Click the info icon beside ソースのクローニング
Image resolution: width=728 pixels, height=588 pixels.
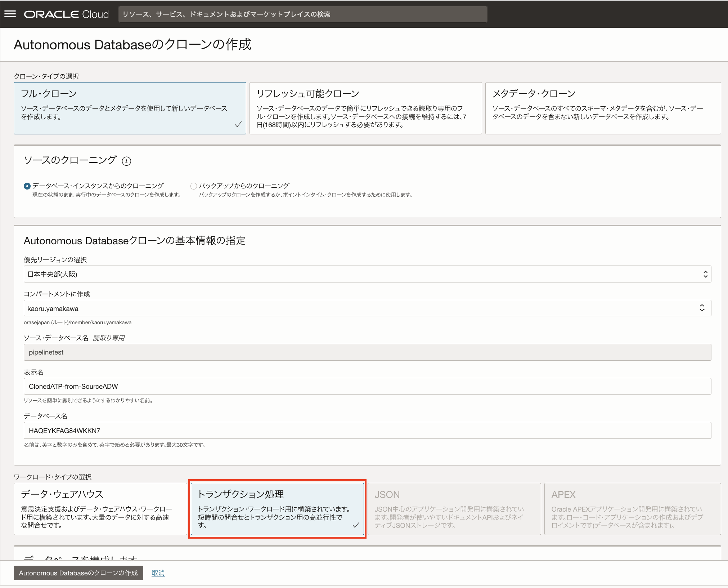[126, 161]
